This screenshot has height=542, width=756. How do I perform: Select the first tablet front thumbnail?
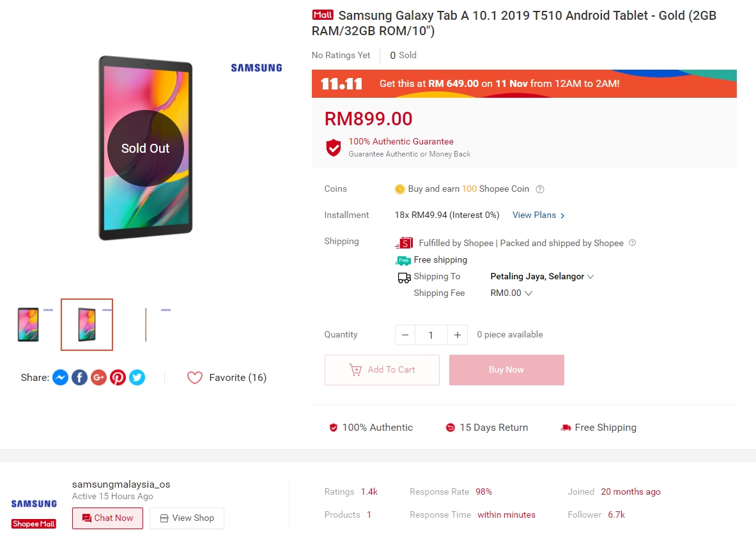(29, 325)
